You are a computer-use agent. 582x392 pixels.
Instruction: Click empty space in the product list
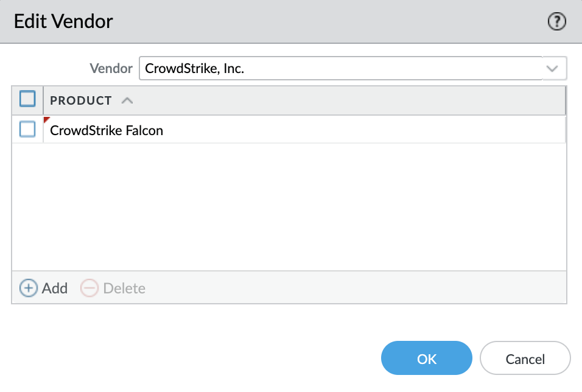[289, 207]
